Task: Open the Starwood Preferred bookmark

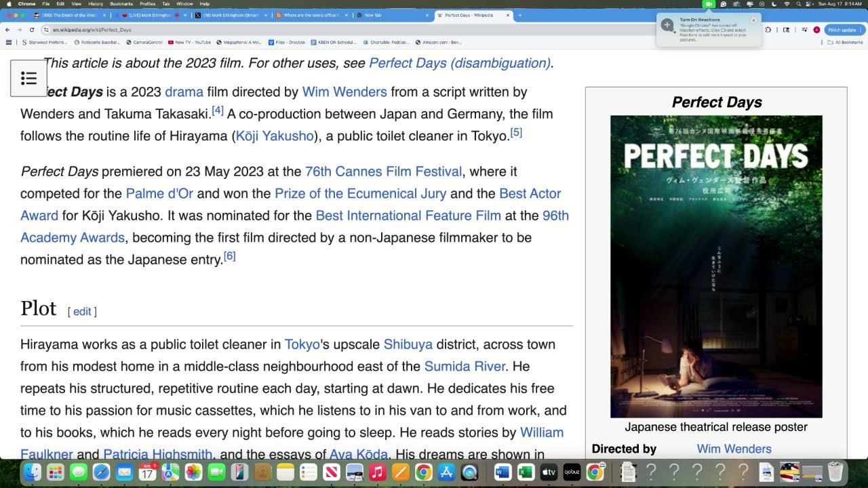Action: click(x=45, y=42)
